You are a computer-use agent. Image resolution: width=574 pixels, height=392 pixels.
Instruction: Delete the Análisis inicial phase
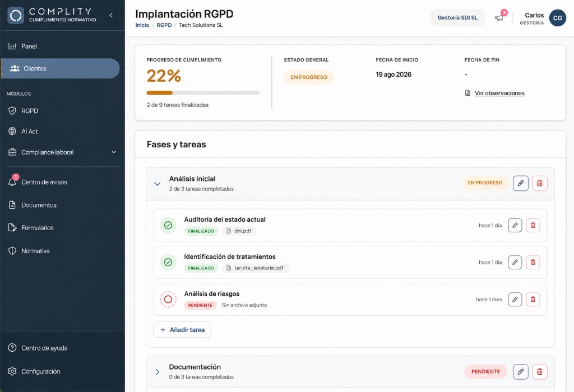pos(540,183)
